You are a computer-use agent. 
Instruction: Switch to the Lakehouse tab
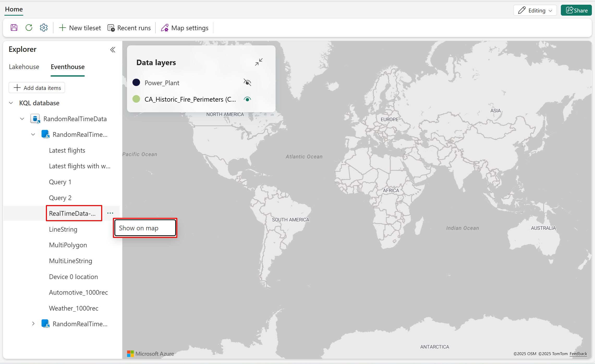pos(24,67)
